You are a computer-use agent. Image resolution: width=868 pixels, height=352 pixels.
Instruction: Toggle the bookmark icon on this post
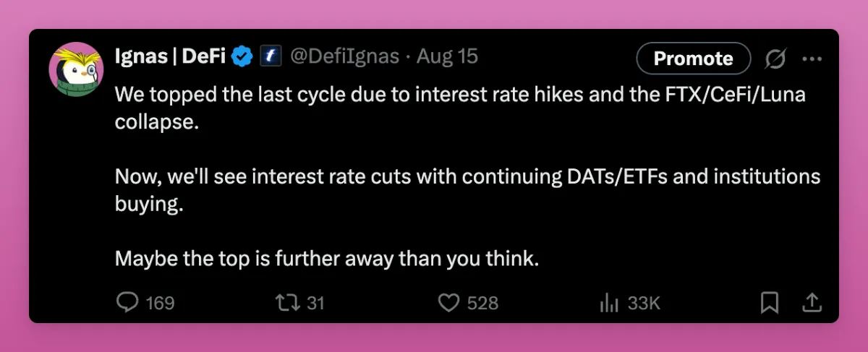pos(770,302)
